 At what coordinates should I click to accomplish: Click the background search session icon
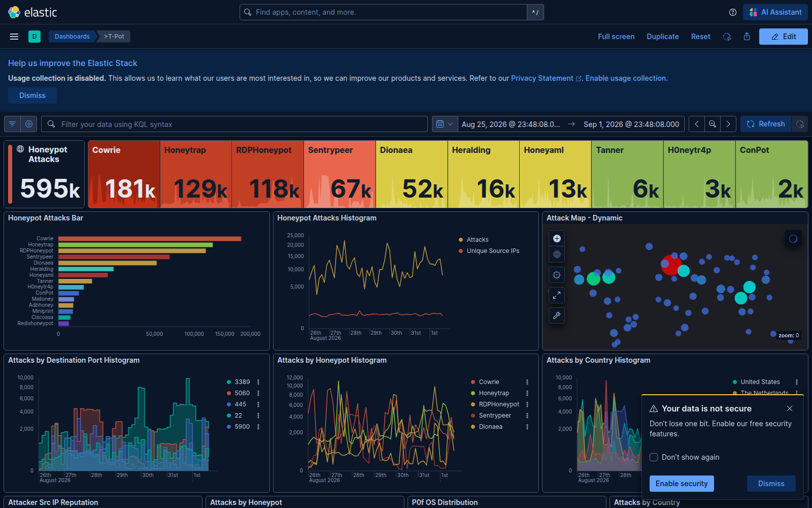(x=727, y=37)
